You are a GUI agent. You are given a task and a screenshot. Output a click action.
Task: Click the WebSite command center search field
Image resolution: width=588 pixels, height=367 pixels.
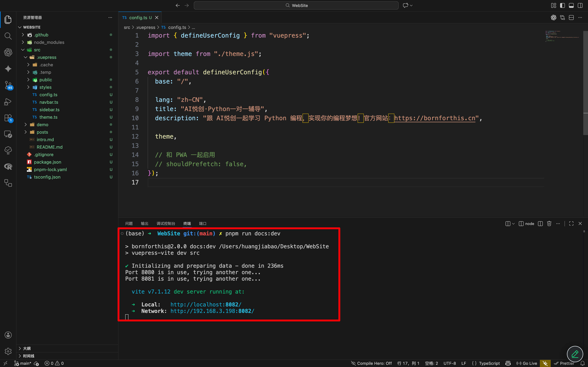click(x=296, y=5)
